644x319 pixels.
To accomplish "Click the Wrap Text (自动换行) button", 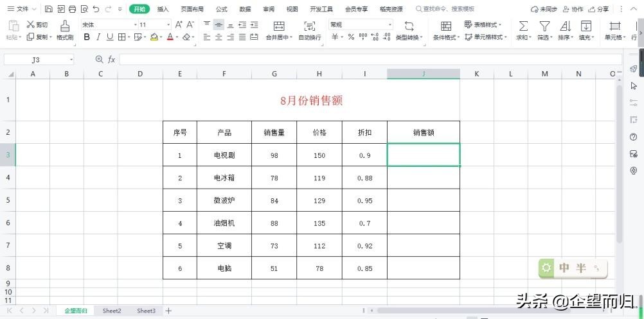I will [309, 31].
